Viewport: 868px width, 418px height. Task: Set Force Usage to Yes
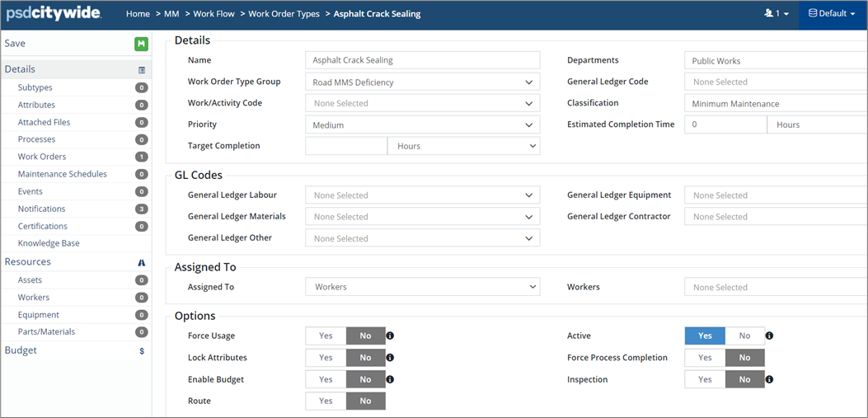point(326,336)
